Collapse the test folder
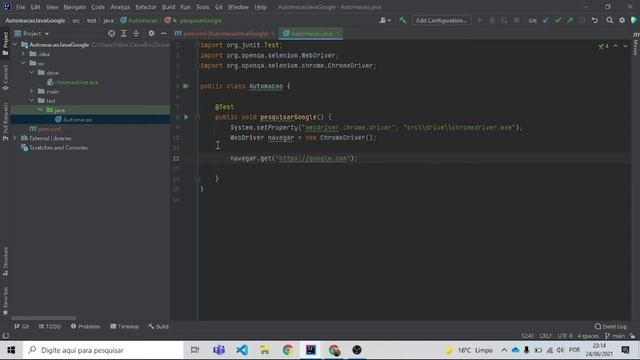 [x=32, y=101]
